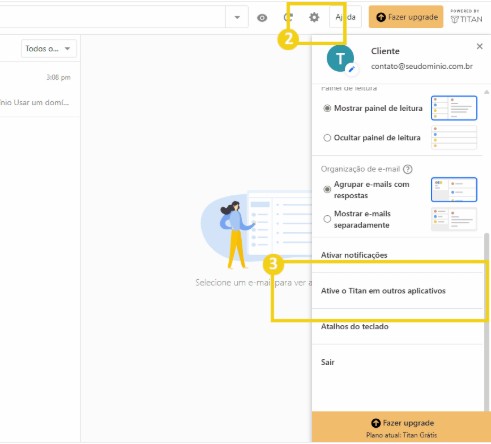Viewport: 491px width, 444px height.
Task: Close the settings side panel
Action: click(480, 46)
